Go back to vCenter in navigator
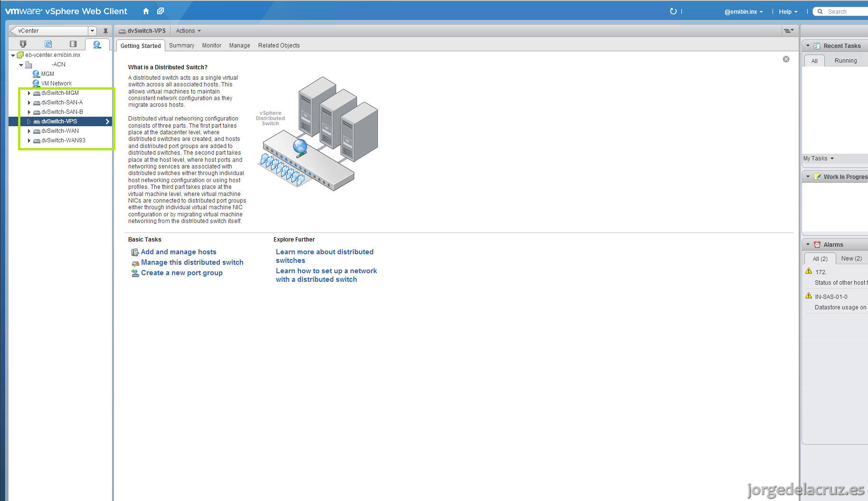The image size is (868, 501). (x=49, y=31)
